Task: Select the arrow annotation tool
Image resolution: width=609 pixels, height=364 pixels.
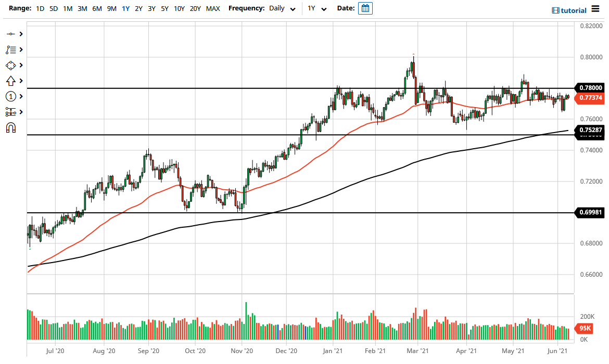Action: pos(10,81)
